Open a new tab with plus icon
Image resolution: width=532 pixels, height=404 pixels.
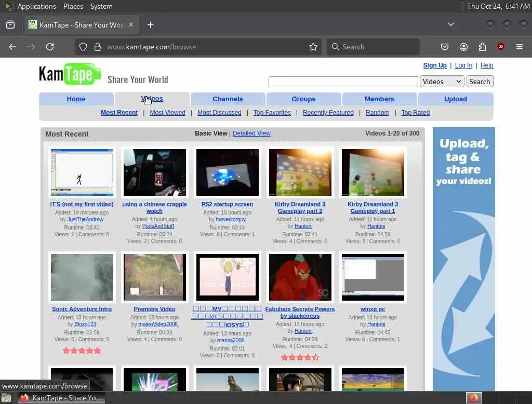coord(150,25)
